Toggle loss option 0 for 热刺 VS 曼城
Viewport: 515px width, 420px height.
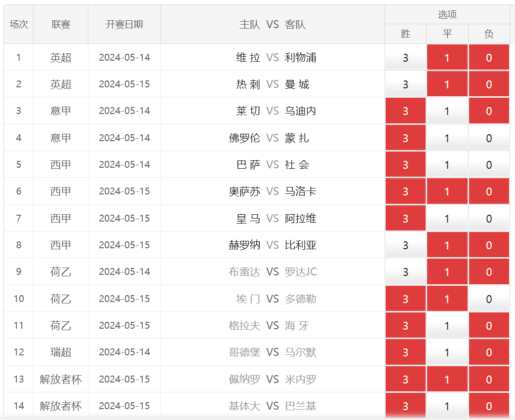pyautogui.click(x=489, y=84)
